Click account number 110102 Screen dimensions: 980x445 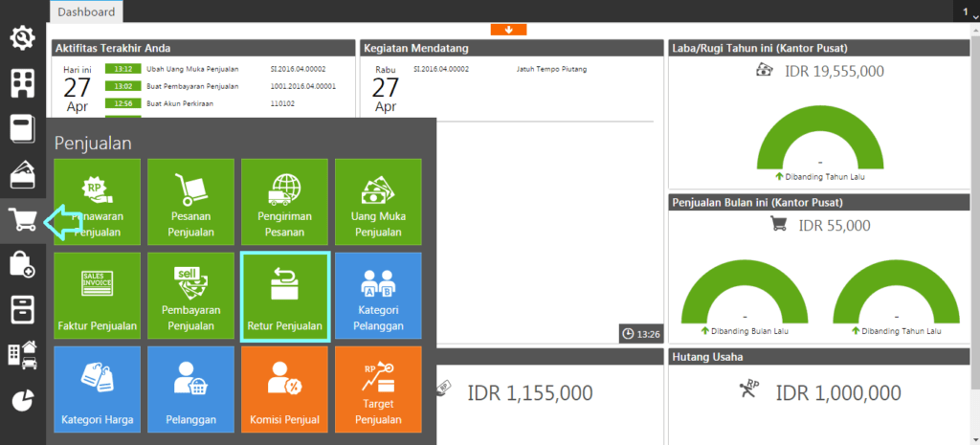coord(283,103)
